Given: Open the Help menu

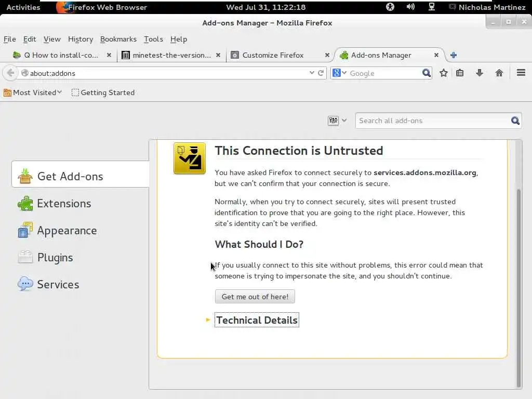Looking at the screenshot, I should click(179, 39).
